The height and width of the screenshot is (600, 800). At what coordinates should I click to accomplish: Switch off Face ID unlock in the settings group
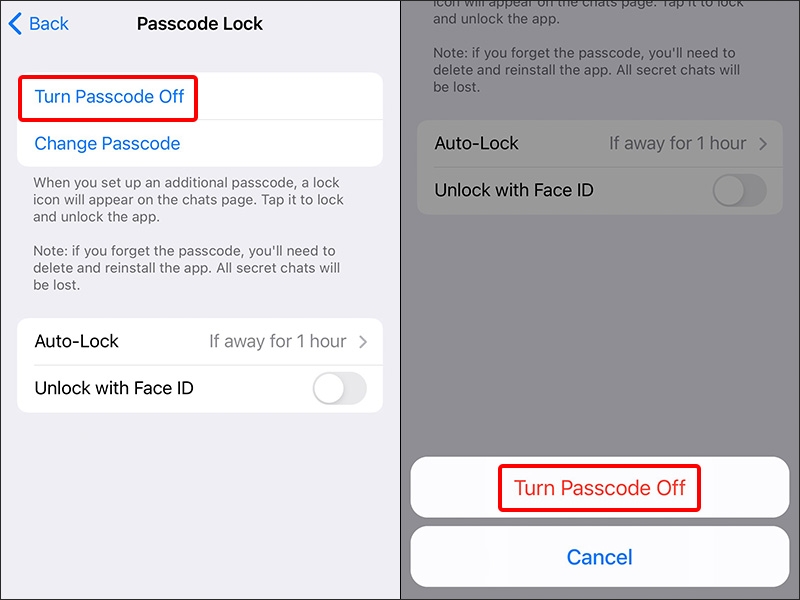(340, 388)
